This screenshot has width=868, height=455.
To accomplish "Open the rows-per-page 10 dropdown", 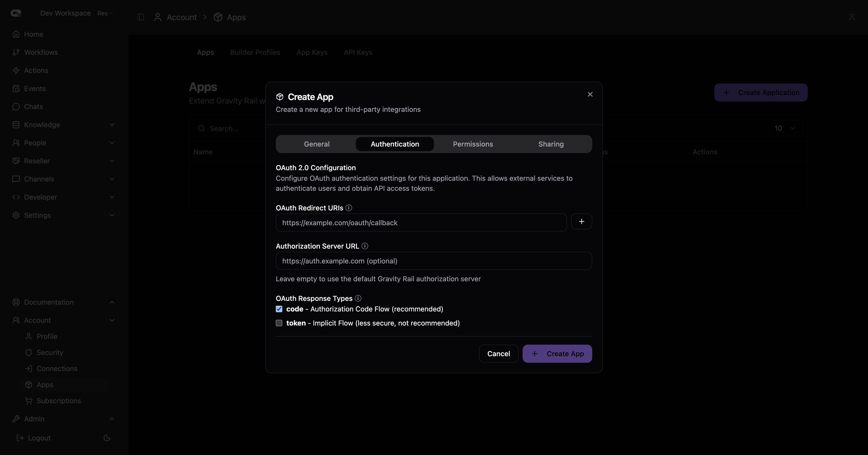I will click(x=785, y=128).
